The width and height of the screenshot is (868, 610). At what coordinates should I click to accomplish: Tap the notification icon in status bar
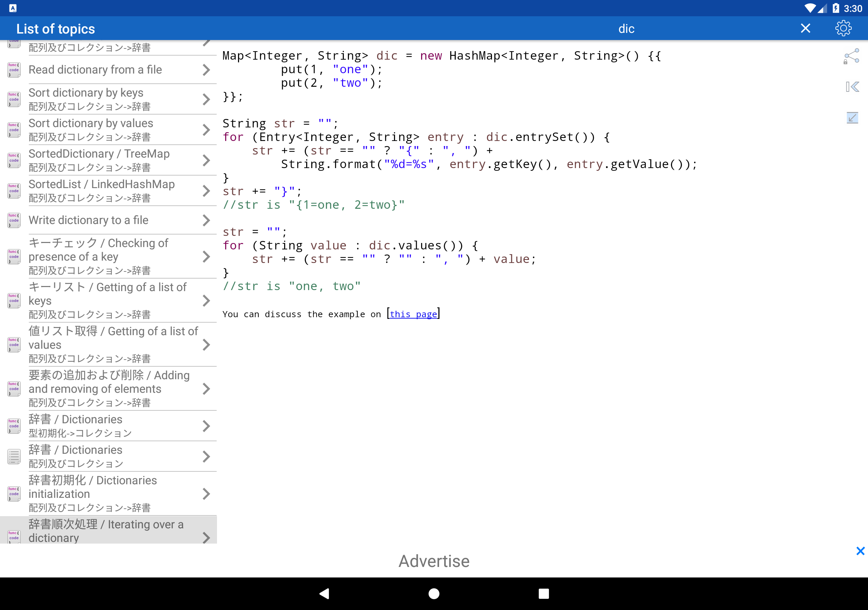13,8
